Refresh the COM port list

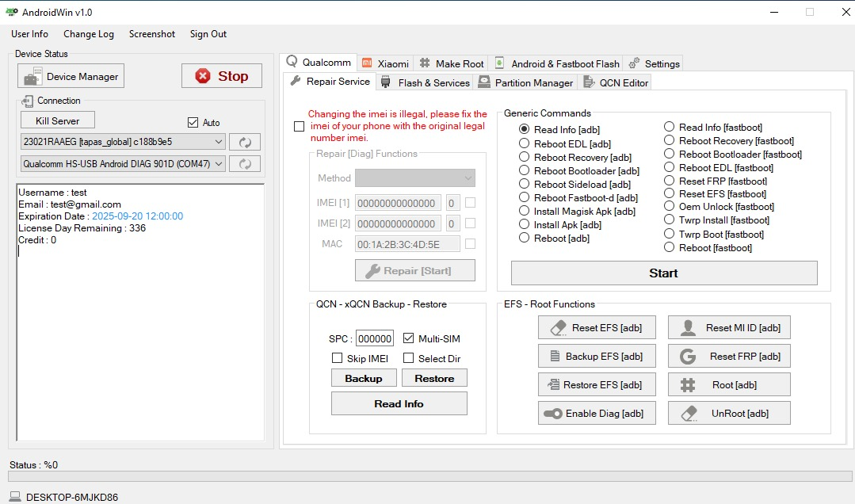coord(245,164)
